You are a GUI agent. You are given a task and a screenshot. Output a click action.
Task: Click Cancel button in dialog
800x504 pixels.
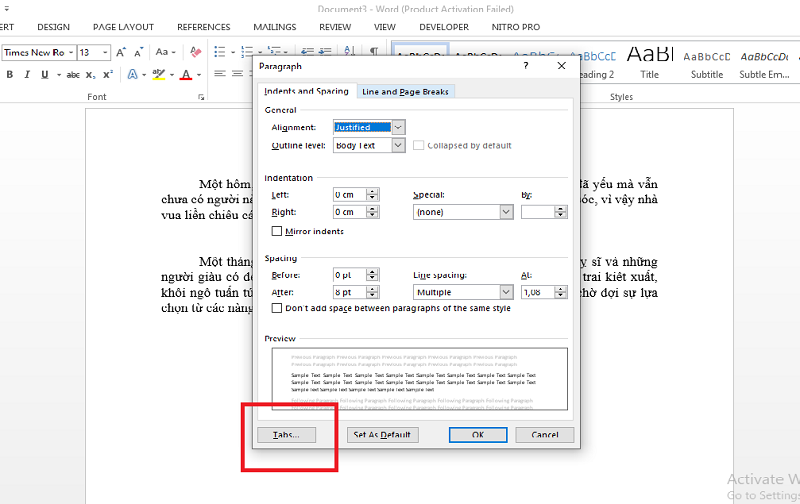tap(545, 435)
